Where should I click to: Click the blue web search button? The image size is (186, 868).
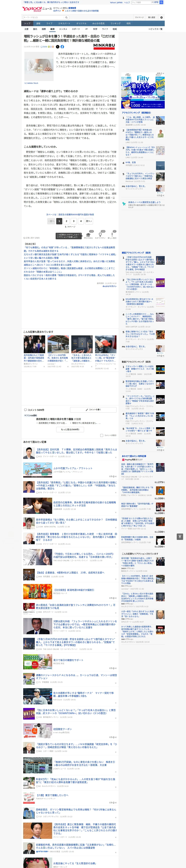(161, 2)
